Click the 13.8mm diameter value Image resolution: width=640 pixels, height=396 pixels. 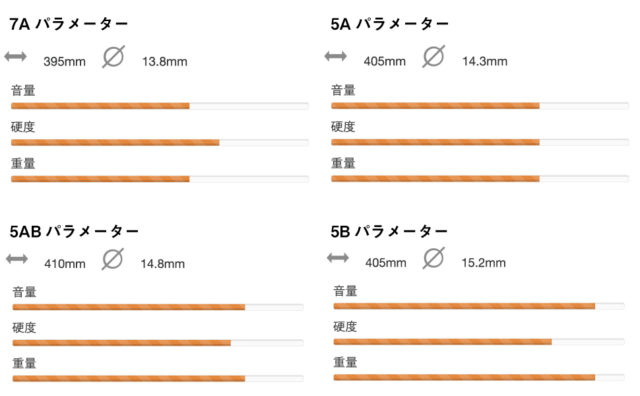[165, 62]
